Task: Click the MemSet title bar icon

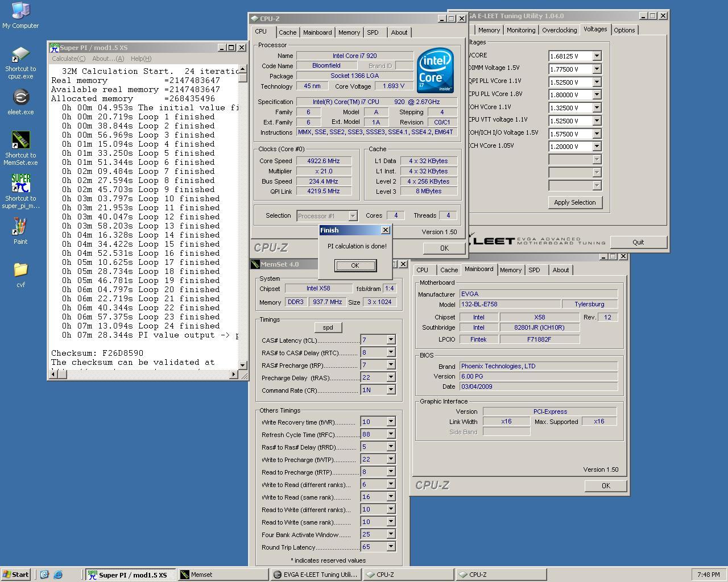Action: click(x=255, y=264)
